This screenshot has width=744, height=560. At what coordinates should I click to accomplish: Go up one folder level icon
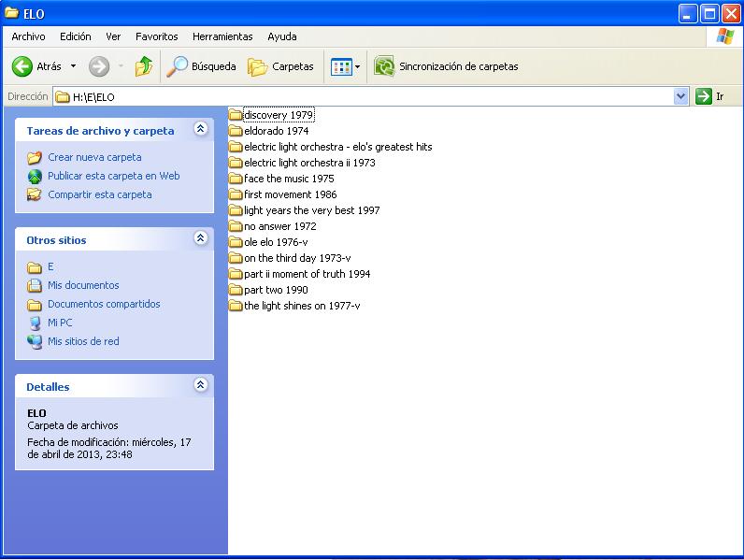tap(144, 66)
